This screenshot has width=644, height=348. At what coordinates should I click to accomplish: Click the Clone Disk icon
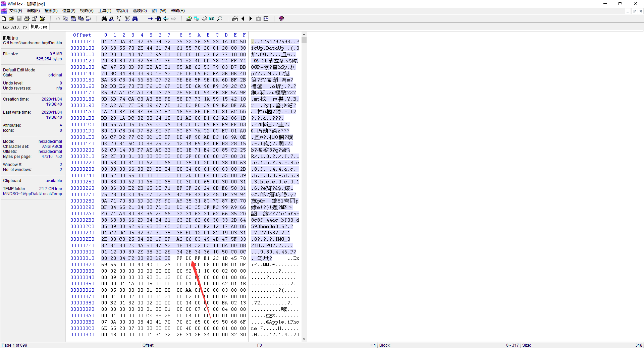[x=197, y=19]
